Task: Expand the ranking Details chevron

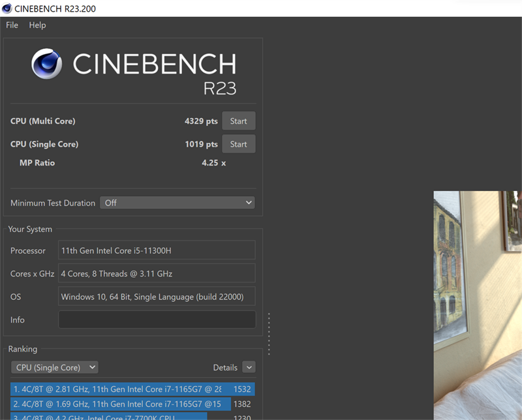Action: [x=249, y=367]
